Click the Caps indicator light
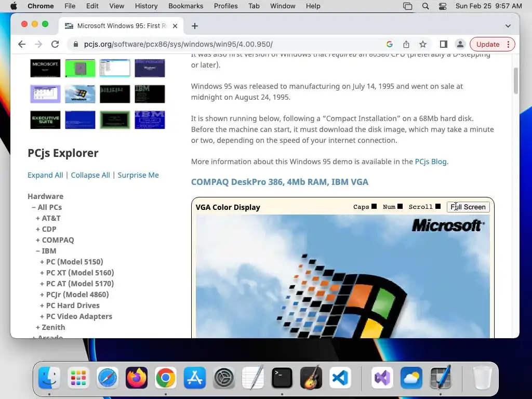Screen dimensions: 532x399 pos(374,206)
